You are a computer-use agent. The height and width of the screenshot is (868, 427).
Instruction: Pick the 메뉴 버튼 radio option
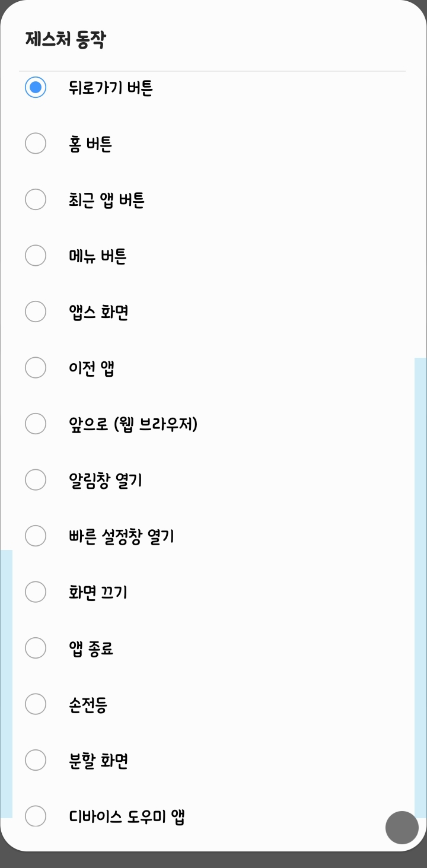[x=36, y=256]
